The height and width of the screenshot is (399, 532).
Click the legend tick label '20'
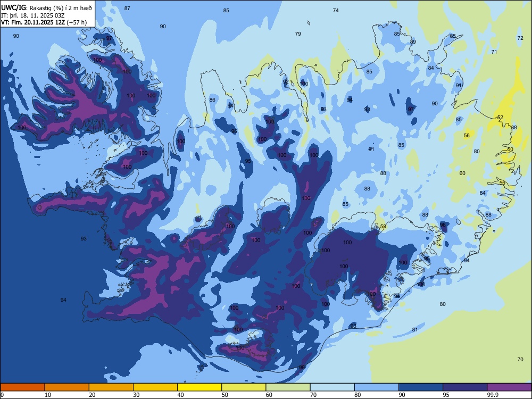tap(92, 395)
